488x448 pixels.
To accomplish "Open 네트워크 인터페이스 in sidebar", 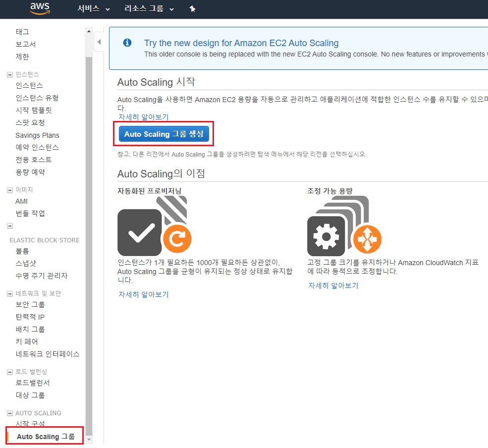I will tap(48, 354).
